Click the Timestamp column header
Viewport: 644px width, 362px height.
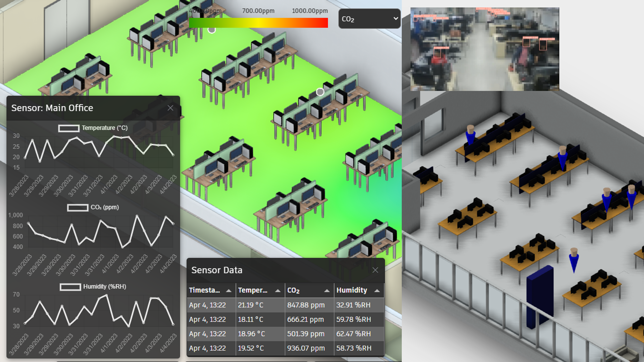[x=204, y=290]
